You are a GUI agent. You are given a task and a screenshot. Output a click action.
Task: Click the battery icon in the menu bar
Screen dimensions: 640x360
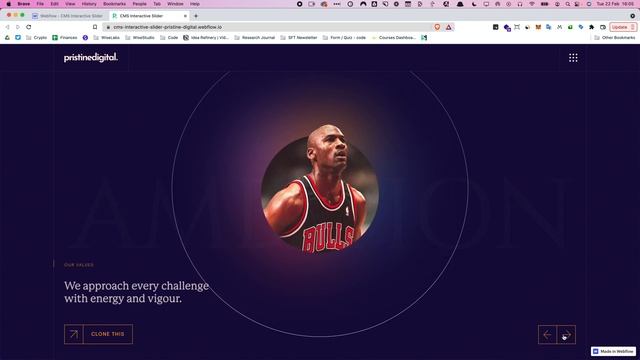tap(544, 4)
